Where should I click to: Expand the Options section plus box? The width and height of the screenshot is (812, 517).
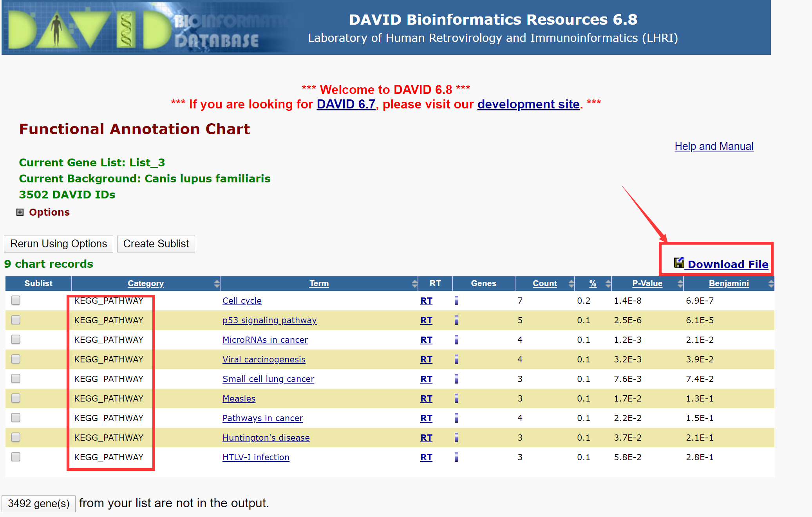click(20, 212)
